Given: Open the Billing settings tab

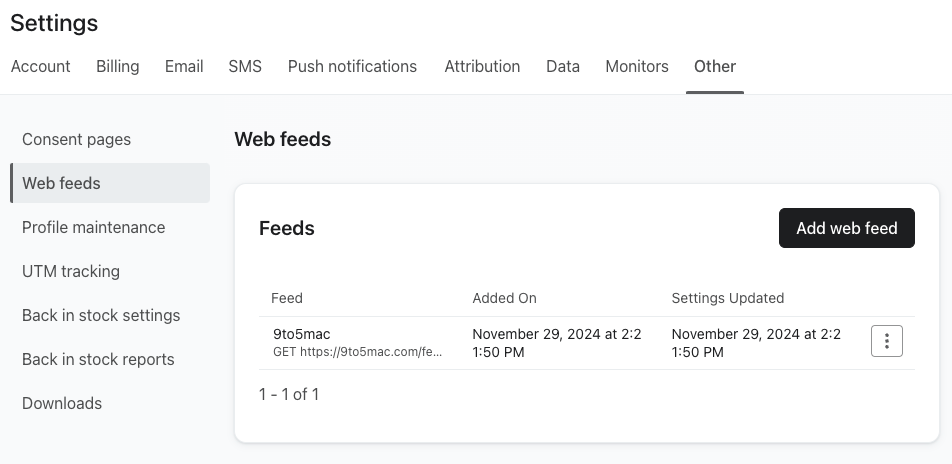Looking at the screenshot, I should click(117, 66).
